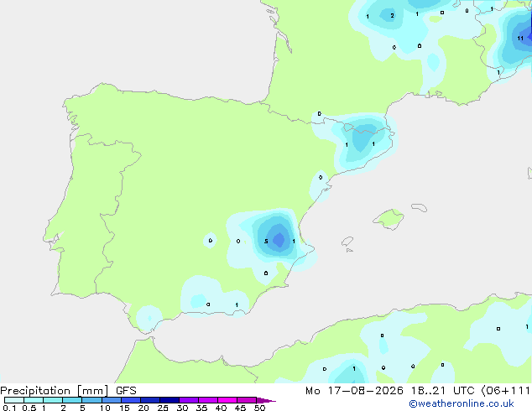Pick the 25–30 mm navy legend swatch
Image resolution: width=532 pixels, height=411 pixels.
(170, 400)
